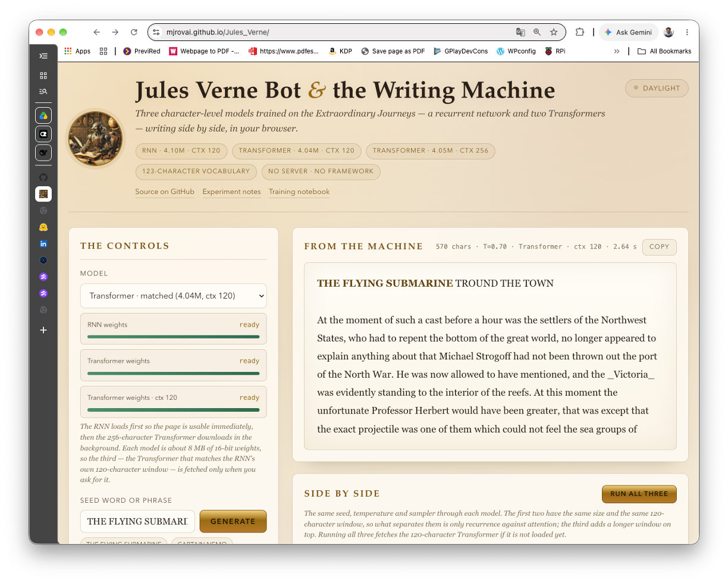
Task: Open the Source on GitHub link
Action: [165, 192]
